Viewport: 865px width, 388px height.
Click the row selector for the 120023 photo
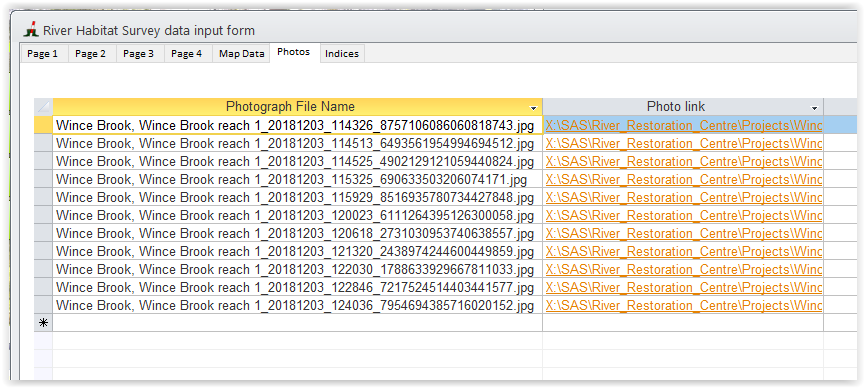point(44,215)
